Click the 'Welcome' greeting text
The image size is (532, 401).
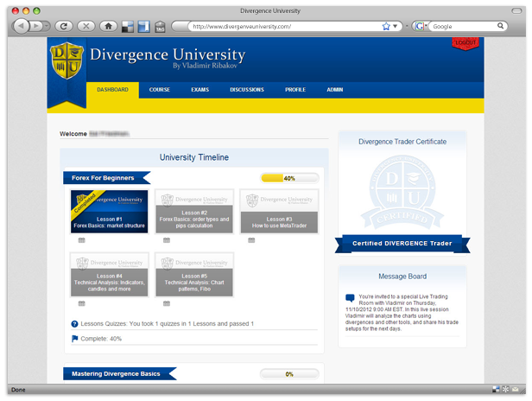[x=73, y=134]
